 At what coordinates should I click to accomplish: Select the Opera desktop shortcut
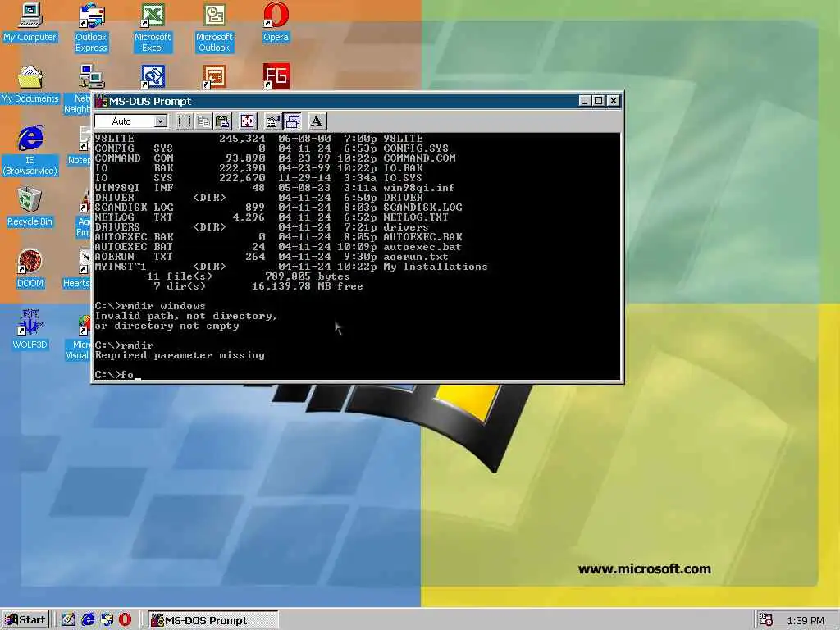276,22
